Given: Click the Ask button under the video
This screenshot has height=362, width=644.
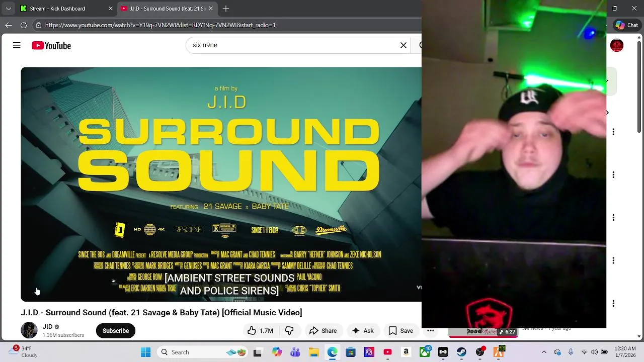Looking at the screenshot, I should click(363, 330).
